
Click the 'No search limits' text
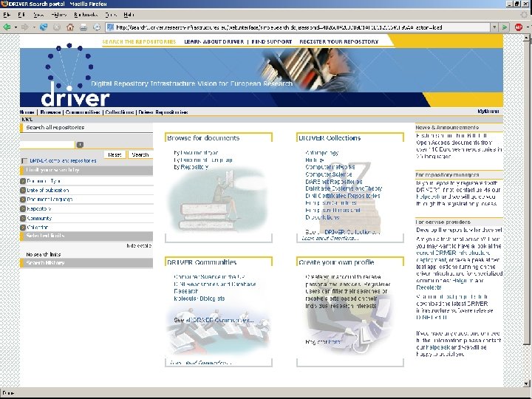pyautogui.click(x=44, y=254)
